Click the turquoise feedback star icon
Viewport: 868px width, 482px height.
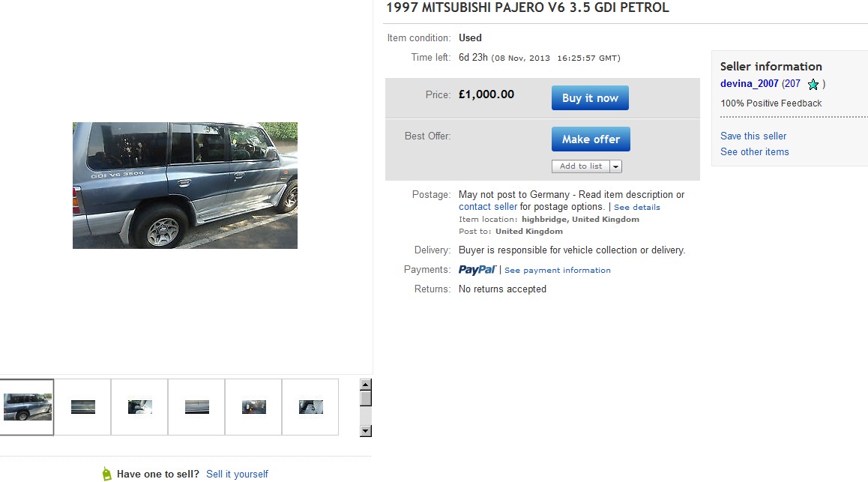point(813,85)
